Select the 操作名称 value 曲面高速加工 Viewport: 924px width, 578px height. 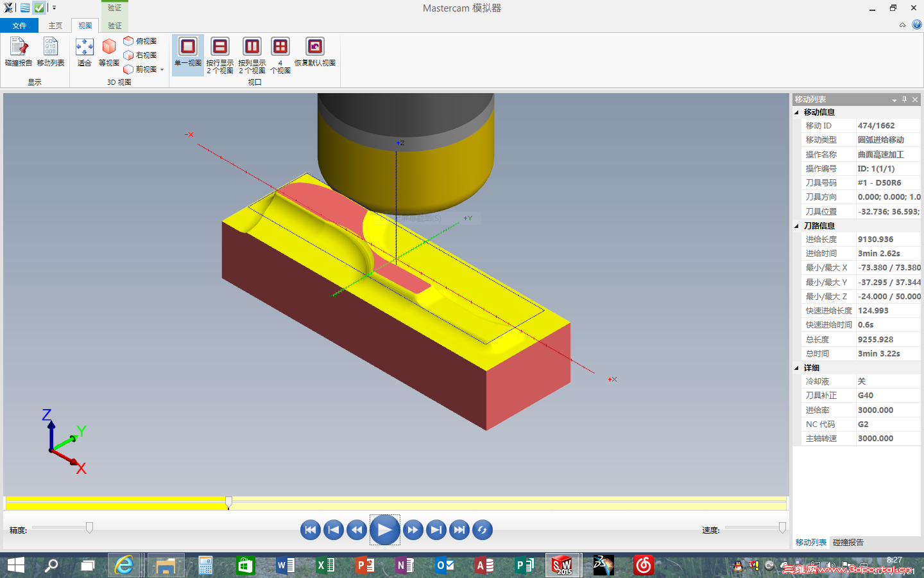coord(881,155)
